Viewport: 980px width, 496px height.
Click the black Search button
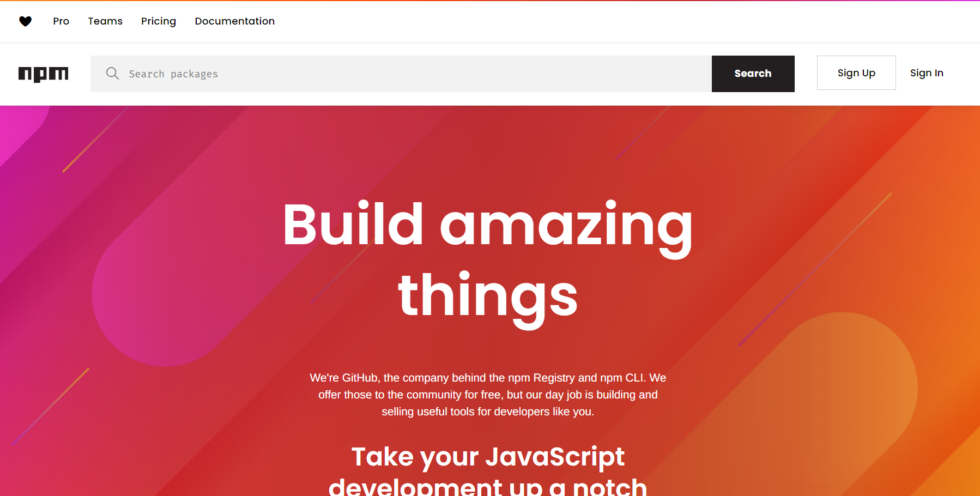[753, 74]
